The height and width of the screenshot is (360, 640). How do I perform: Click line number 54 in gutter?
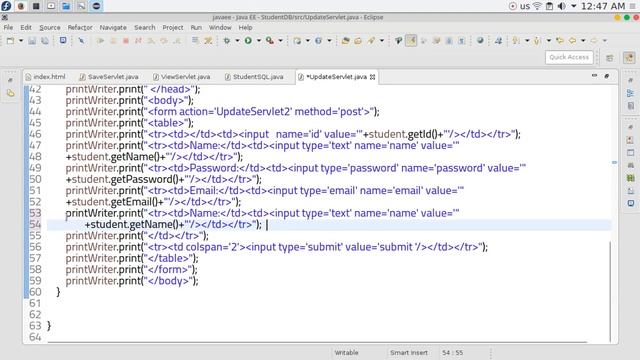point(35,224)
